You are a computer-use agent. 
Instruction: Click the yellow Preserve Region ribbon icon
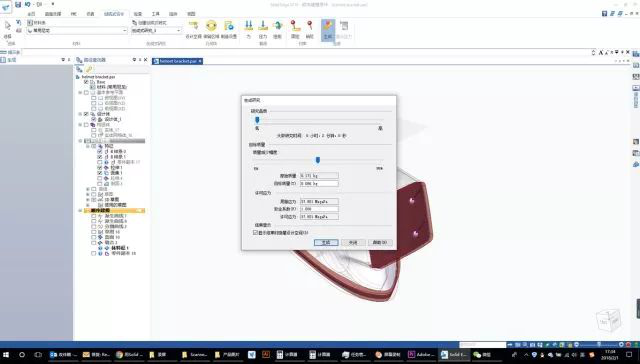click(211, 29)
